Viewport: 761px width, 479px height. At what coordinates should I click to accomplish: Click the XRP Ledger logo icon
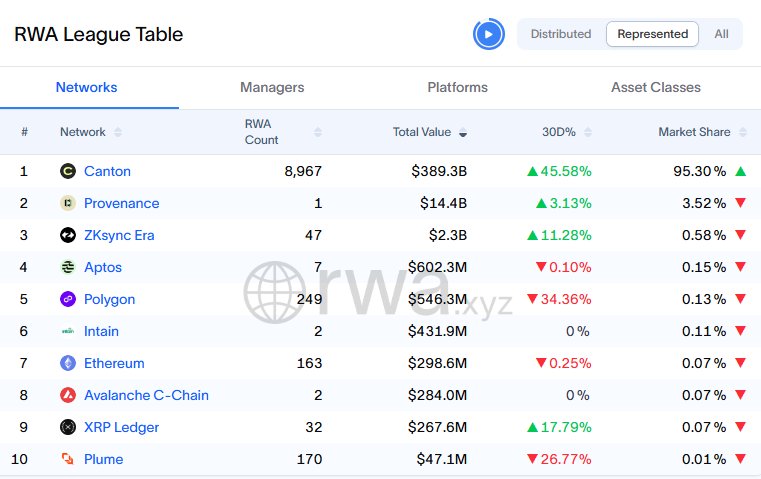point(68,427)
